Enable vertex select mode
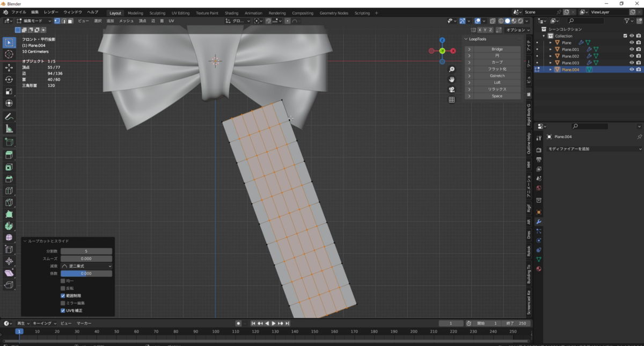 click(57, 21)
